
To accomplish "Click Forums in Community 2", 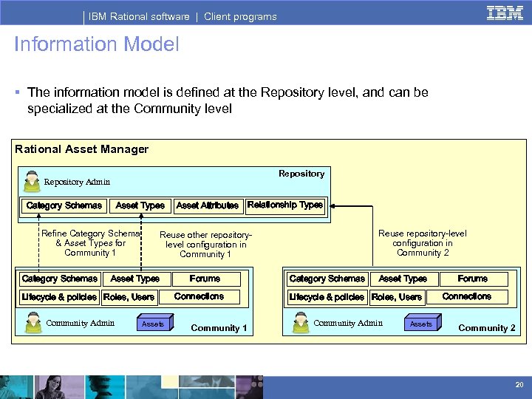I will pos(474,279).
